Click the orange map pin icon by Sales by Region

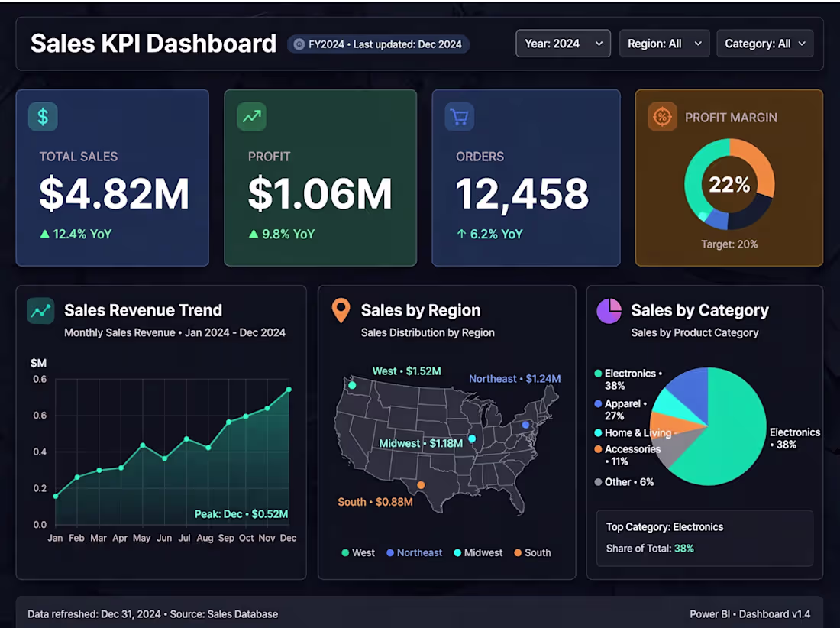point(341,311)
